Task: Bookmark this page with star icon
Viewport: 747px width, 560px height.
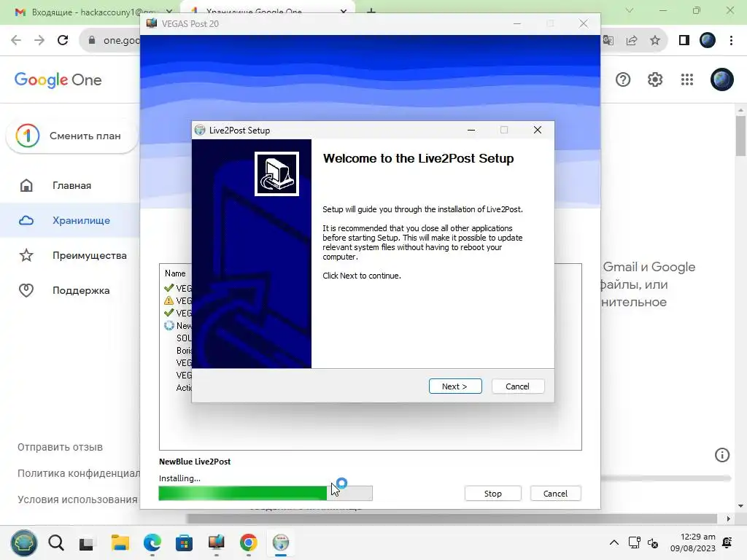Action: click(x=655, y=41)
